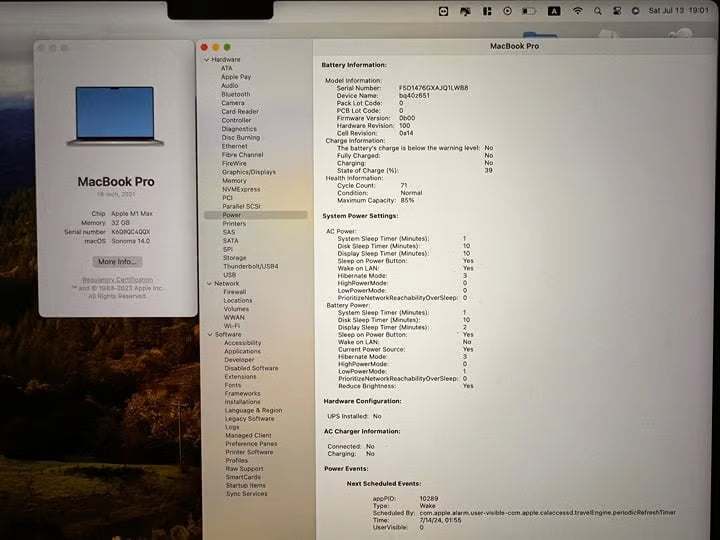Collapse the Software section chevron
Viewport: 720px width, 540px height.
tap(210, 335)
